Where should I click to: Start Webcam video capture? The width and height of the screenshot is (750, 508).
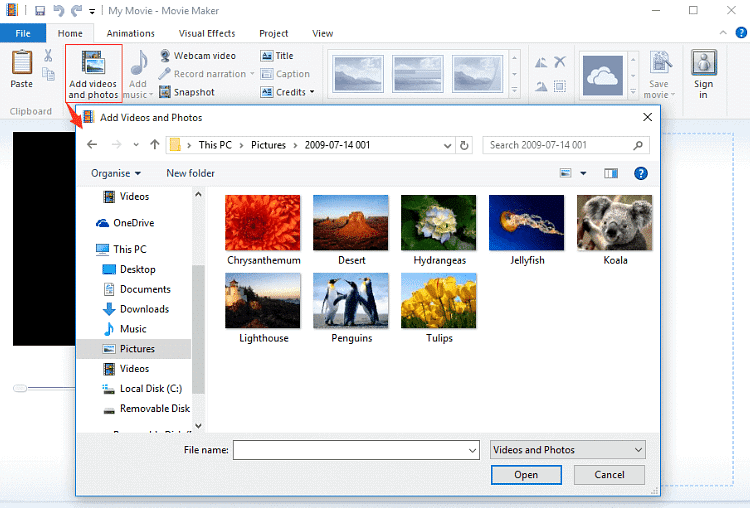click(x=198, y=55)
